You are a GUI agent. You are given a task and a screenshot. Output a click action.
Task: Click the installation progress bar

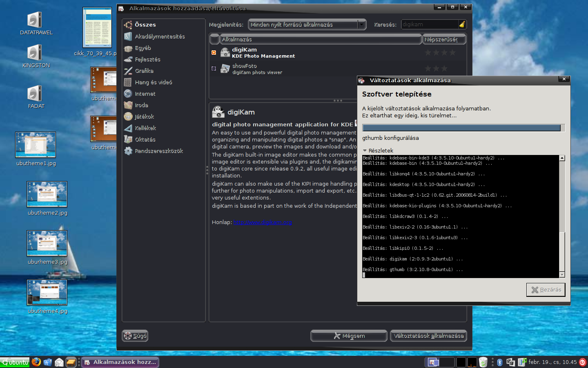coord(463,128)
